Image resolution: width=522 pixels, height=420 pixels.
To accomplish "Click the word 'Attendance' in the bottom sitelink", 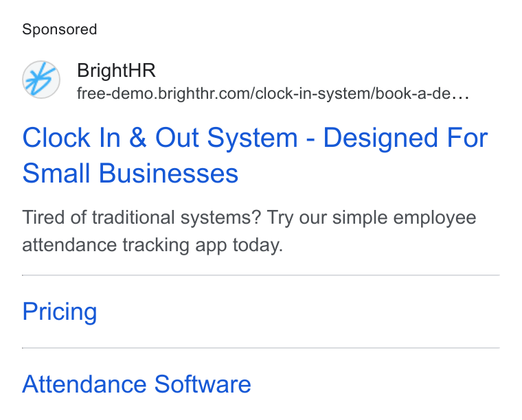I will tap(84, 384).
